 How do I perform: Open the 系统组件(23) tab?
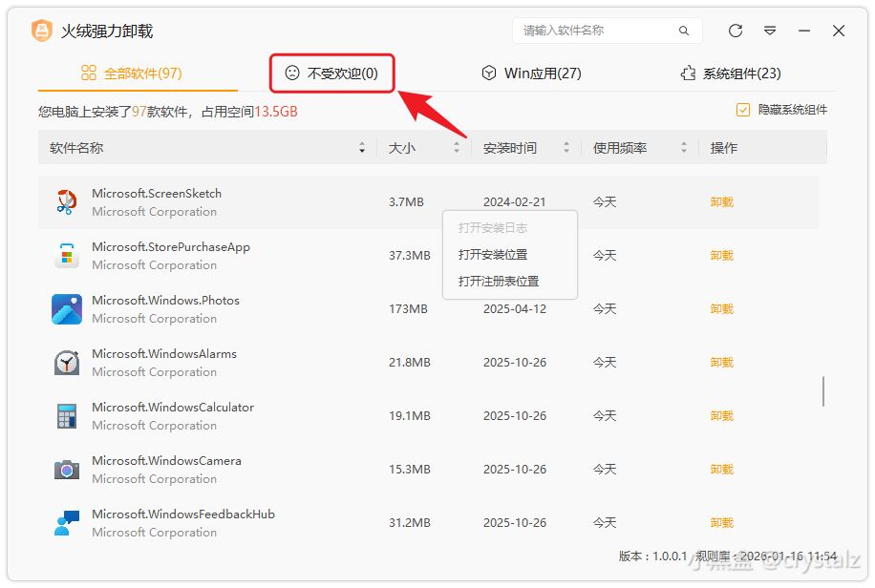tap(731, 73)
